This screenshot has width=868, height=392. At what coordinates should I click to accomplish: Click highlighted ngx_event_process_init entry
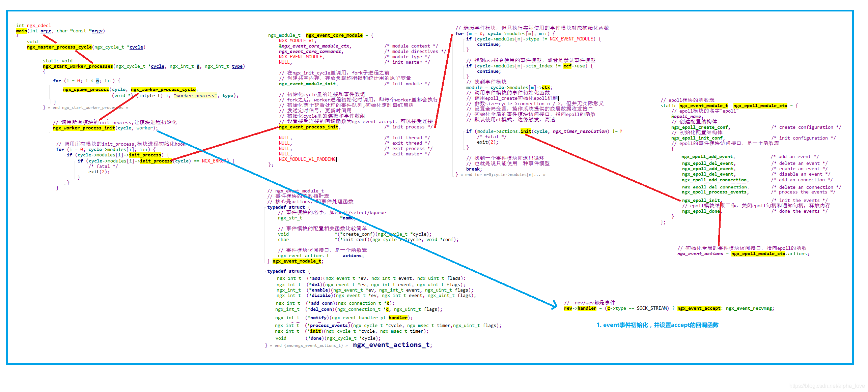click(309, 127)
